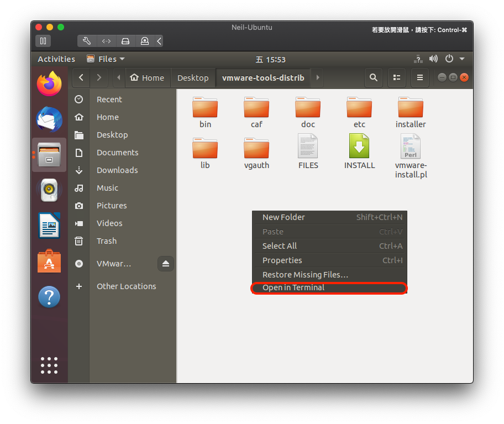504x424 pixels.
Task: Go to Home in path bar
Action: point(148,78)
